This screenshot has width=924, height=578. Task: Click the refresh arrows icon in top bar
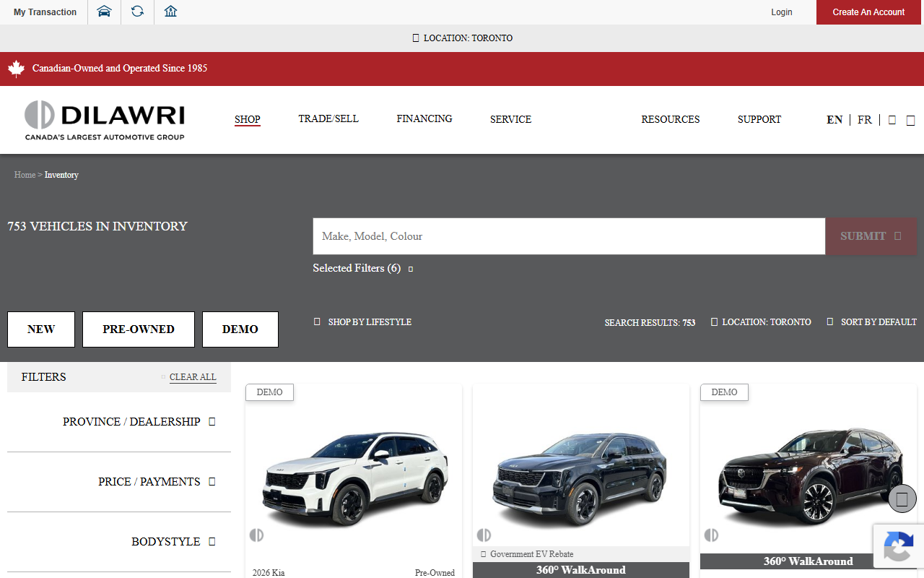pyautogui.click(x=137, y=12)
